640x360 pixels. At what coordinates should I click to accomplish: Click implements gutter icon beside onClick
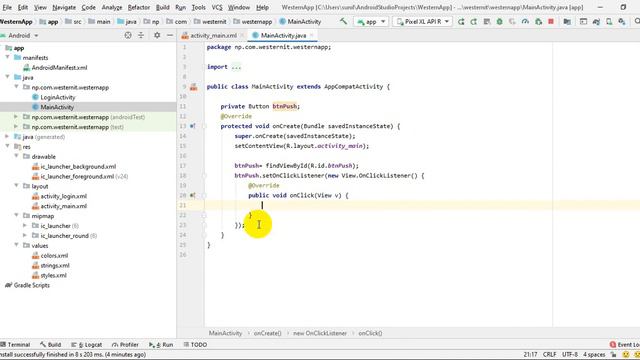[x=192, y=196]
